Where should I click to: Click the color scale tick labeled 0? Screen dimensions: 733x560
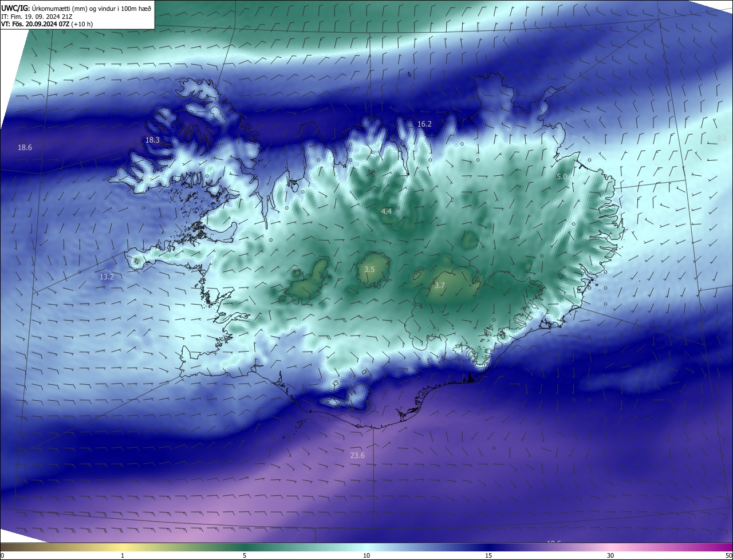tap(2, 555)
